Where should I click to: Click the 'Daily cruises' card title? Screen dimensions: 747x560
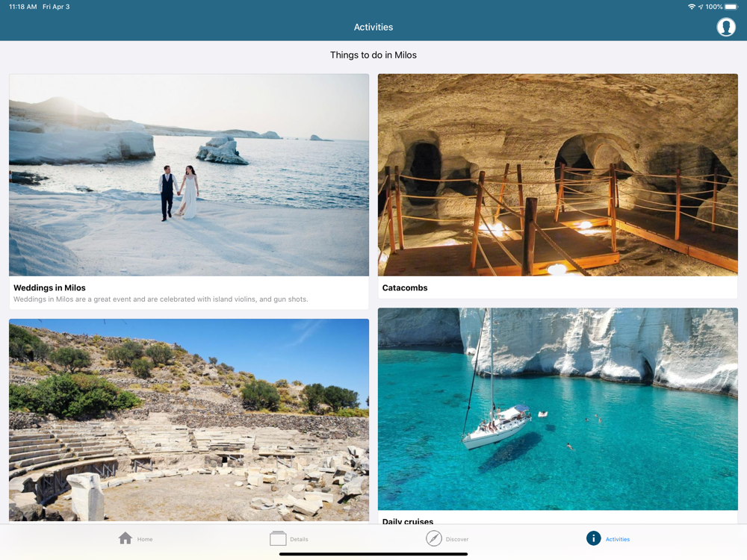pyautogui.click(x=407, y=521)
